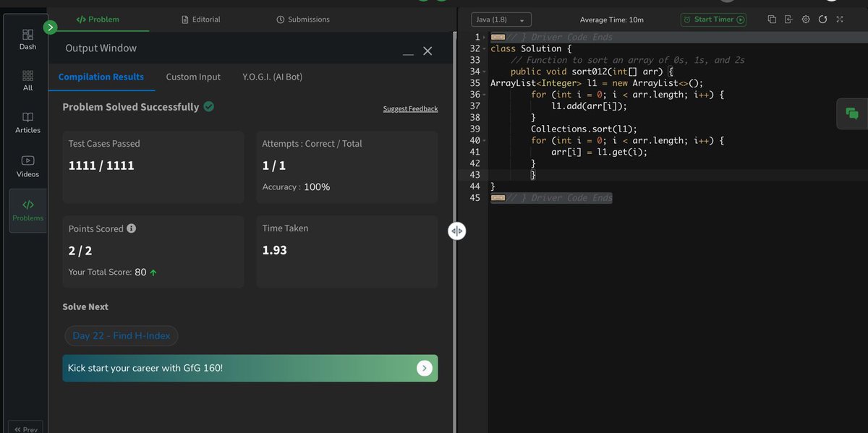Click the Prev button at bottom left
The width and height of the screenshot is (868, 433).
(25, 428)
